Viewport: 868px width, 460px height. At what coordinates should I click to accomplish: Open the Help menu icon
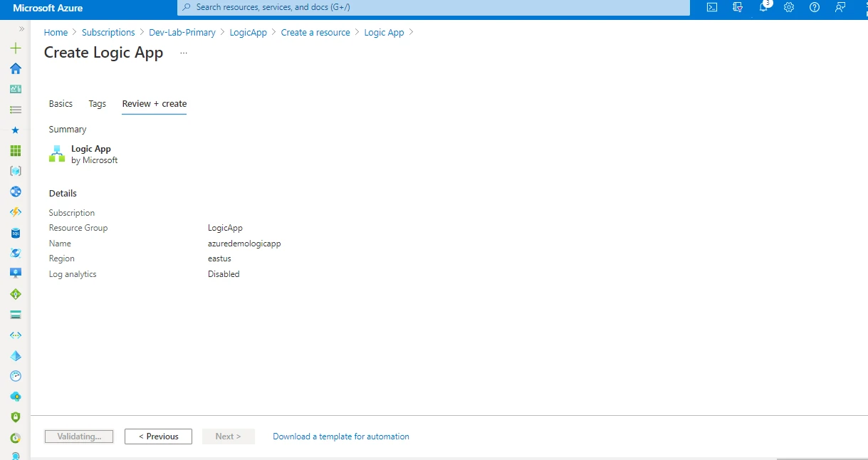click(814, 8)
